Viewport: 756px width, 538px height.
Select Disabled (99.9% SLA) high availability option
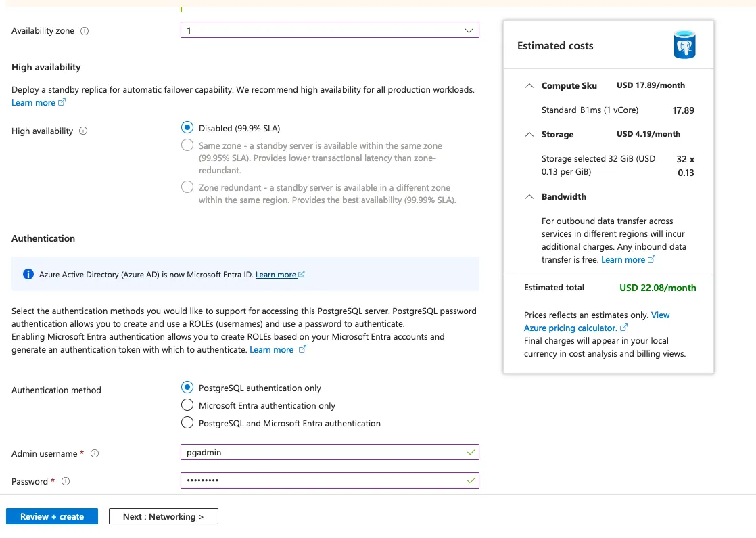pos(187,128)
